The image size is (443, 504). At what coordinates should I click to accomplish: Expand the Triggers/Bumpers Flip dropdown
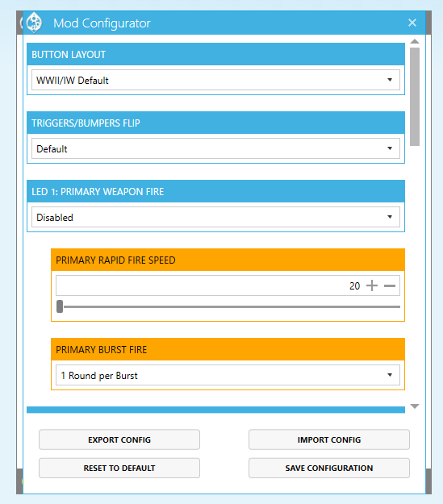pyautogui.click(x=215, y=148)
